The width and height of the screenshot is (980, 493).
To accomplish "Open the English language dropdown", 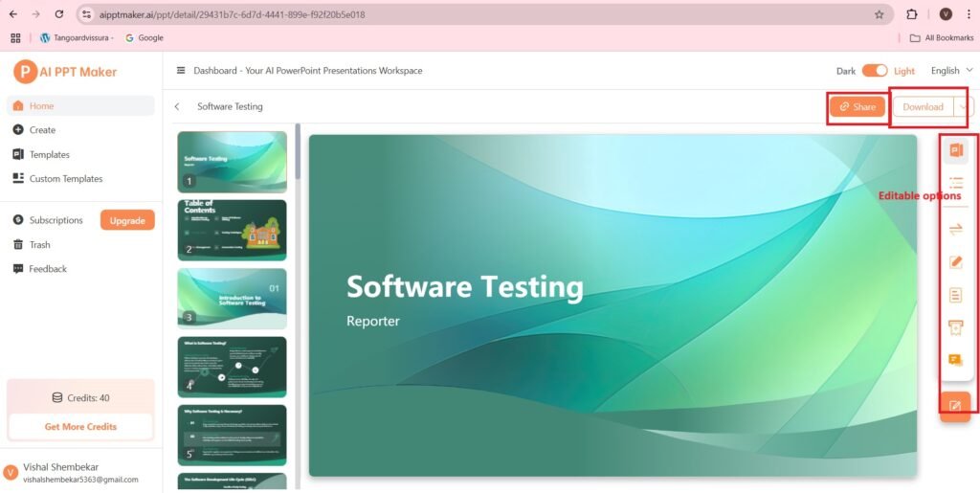I will tap(952, 71).
